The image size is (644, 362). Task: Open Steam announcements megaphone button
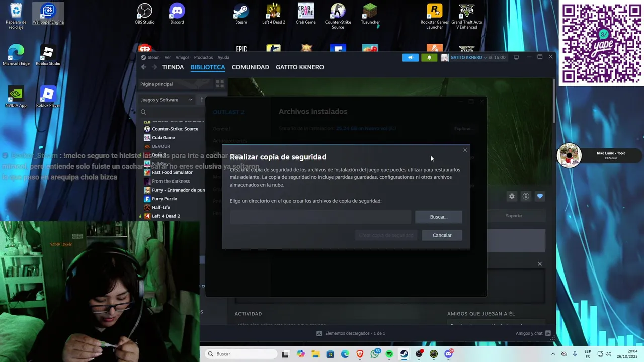[411, 57]
